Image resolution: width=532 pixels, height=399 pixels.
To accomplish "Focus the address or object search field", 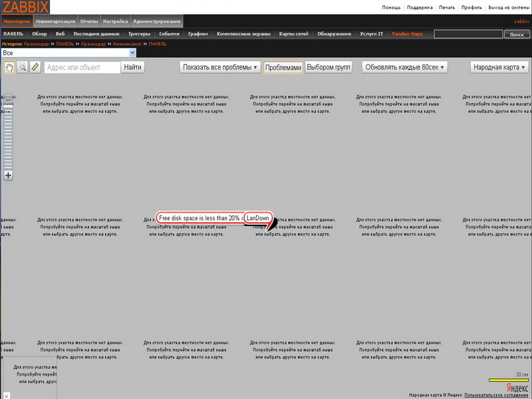I will click(x=82, y=67).
